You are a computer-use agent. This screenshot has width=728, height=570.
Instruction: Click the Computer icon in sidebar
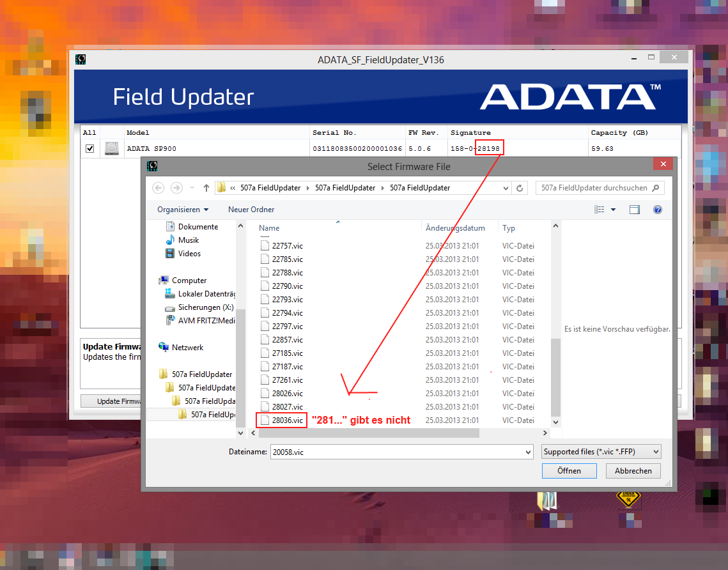pyautogui.click(x=164, y=281)
